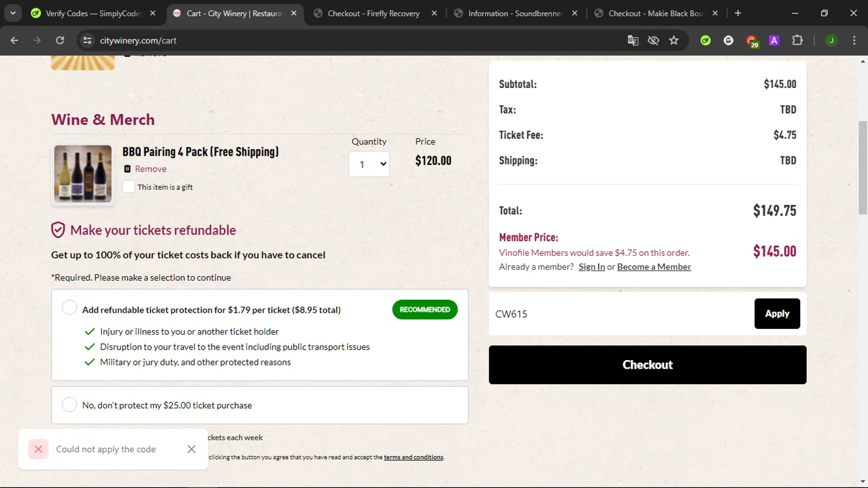Viewport: 868px width, 488px height.
Task: Close the Firefly Recovery tab
Action: (435, 13)
